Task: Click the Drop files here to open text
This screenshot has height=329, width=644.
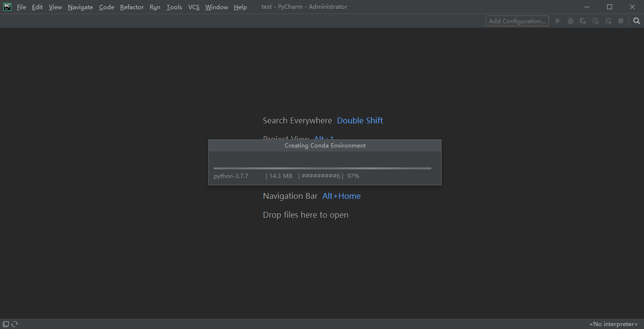Action: coord(306,215)
